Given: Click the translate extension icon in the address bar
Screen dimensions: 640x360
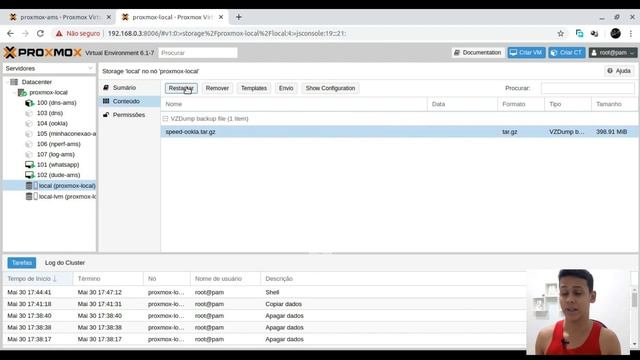Looking at the screenshot, I should click(x=579, y=33).
